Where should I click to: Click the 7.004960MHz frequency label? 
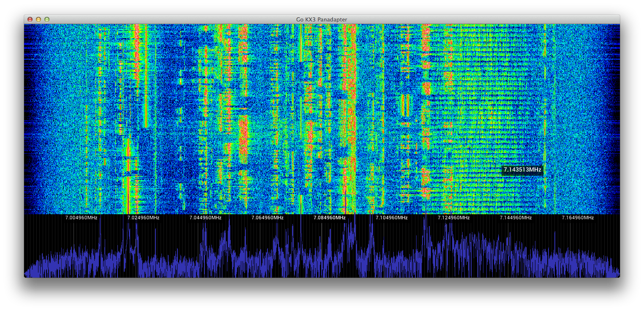pos(81,218)
